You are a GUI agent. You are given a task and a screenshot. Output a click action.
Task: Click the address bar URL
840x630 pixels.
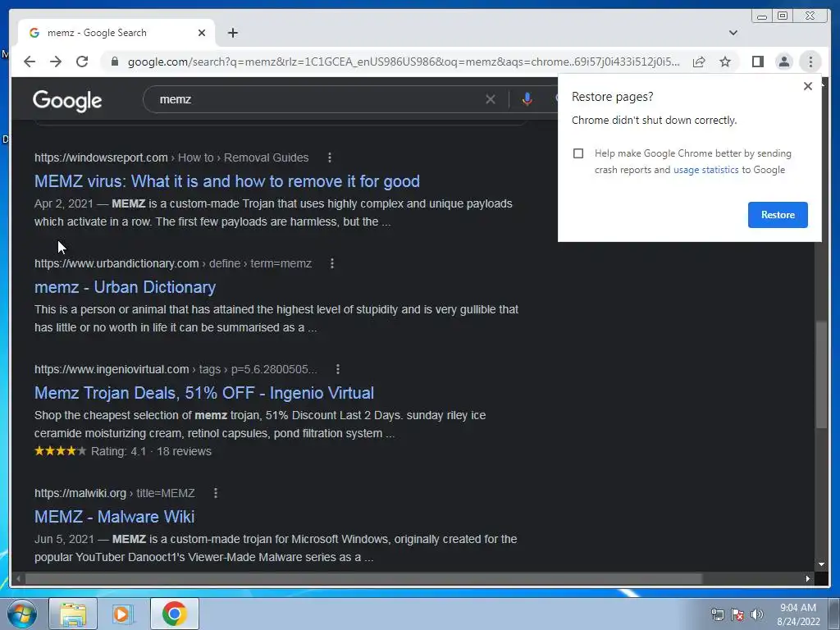(403, 62)
